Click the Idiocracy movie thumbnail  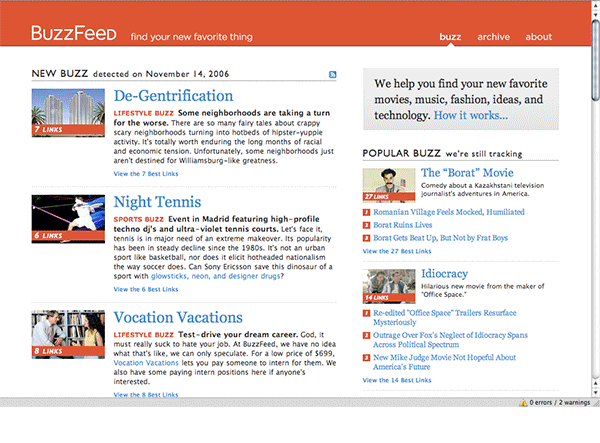tap(389, 286)
